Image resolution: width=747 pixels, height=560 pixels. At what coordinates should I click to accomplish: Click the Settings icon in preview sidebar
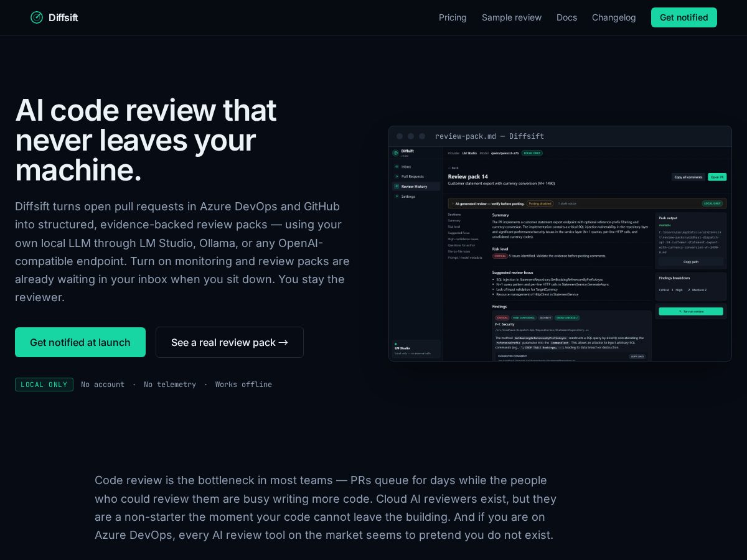click(397, 197)
